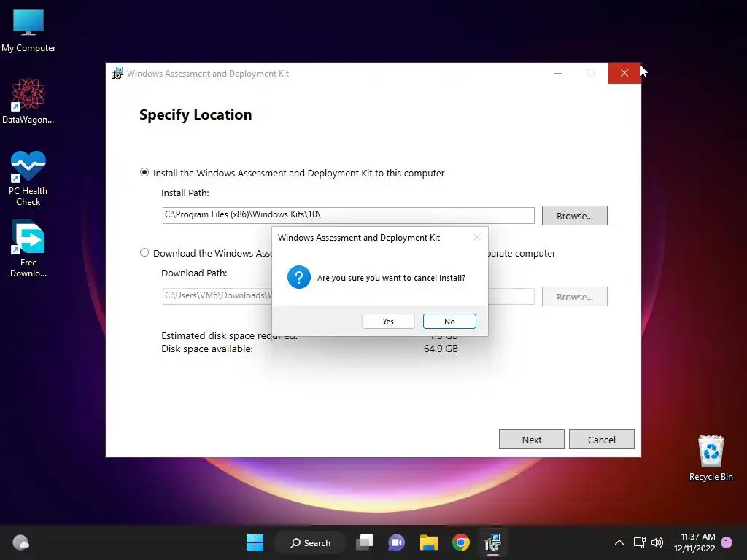Minimize the Deployment Kit setup window

point(558,73)
